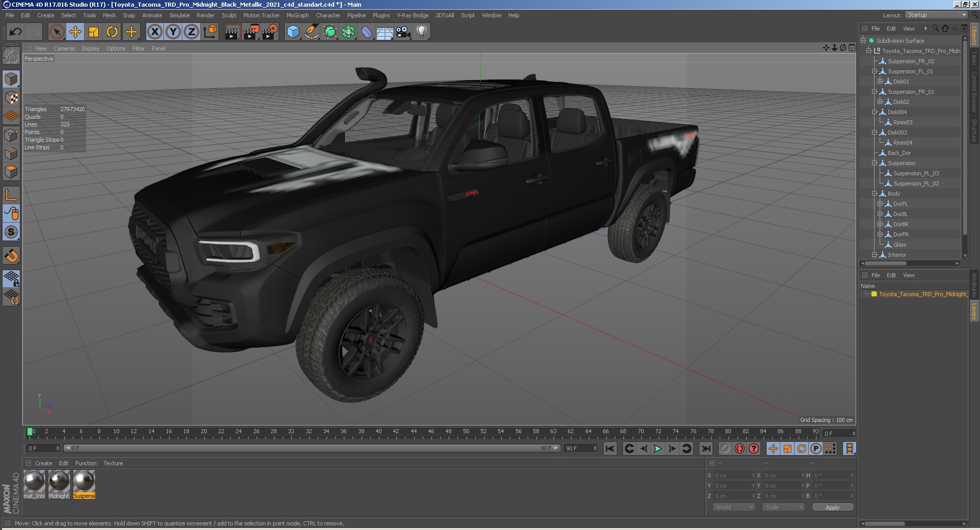Image resolution: width=980 pixels, height=530 pixels.
Task: Toggle Scale keyframe recording in timeline bar
Action: (x=787, y=448)
